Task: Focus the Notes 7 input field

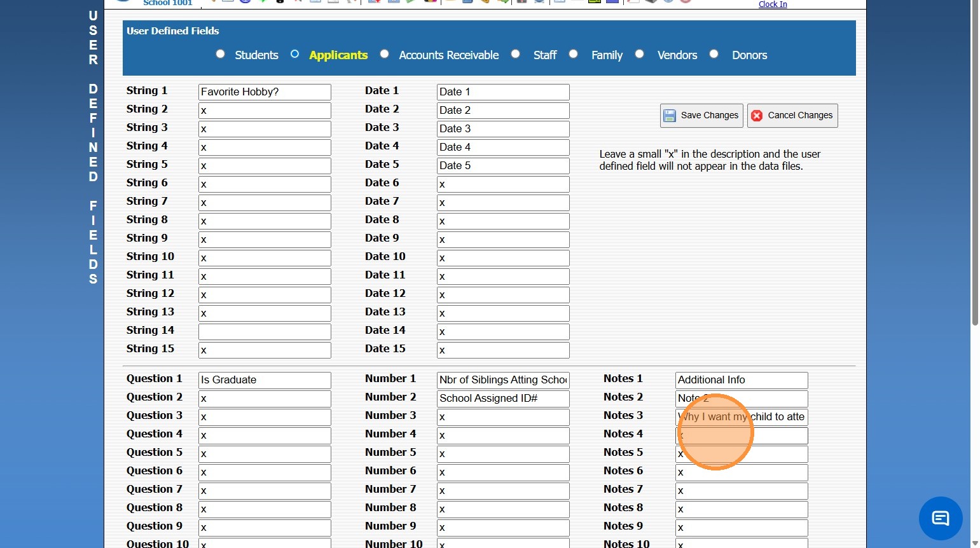Action: 742,491
